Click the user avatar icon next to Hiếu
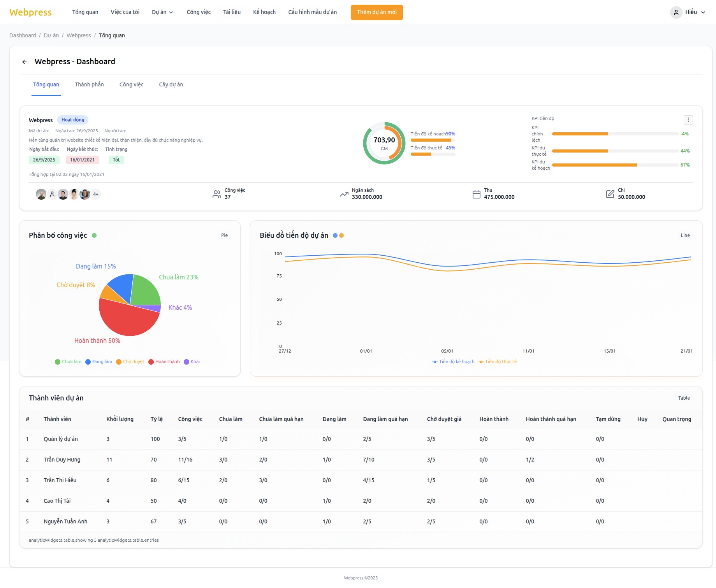Image resolution: width=716 pixels, height=588 pixels. pyautogui.click(x=676, y=12)
